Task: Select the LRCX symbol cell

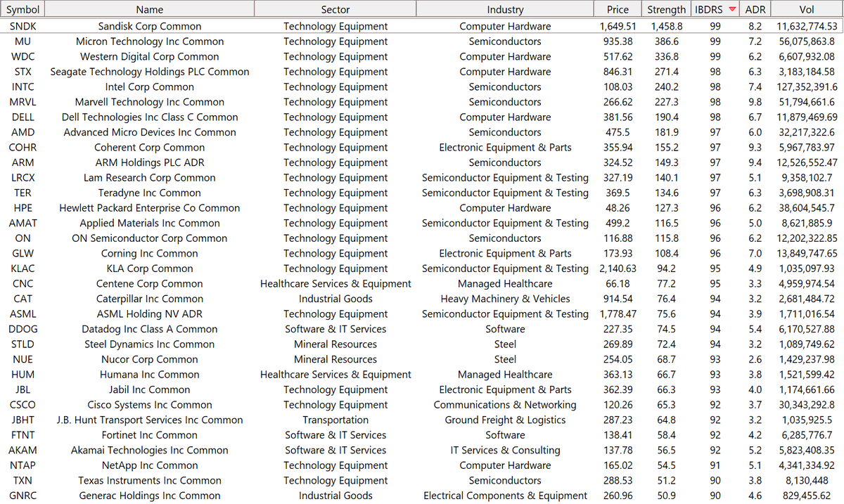Action: point(23,178)
